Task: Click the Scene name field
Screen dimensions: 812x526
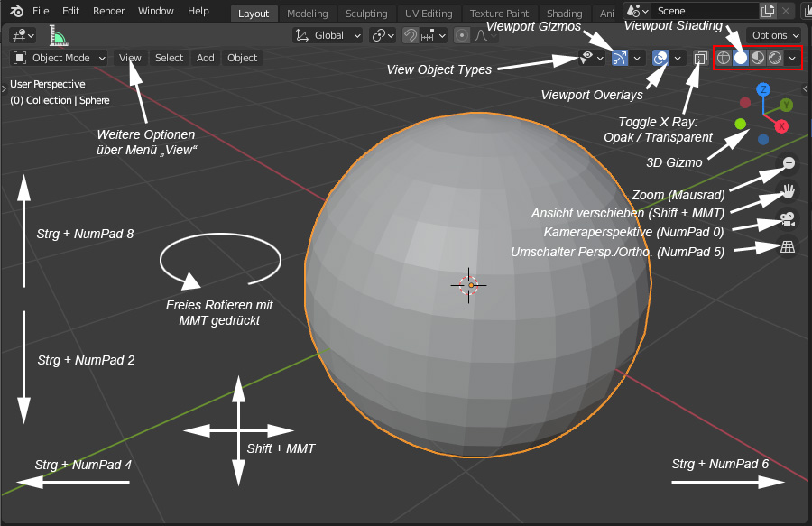Action: point(704,11)
